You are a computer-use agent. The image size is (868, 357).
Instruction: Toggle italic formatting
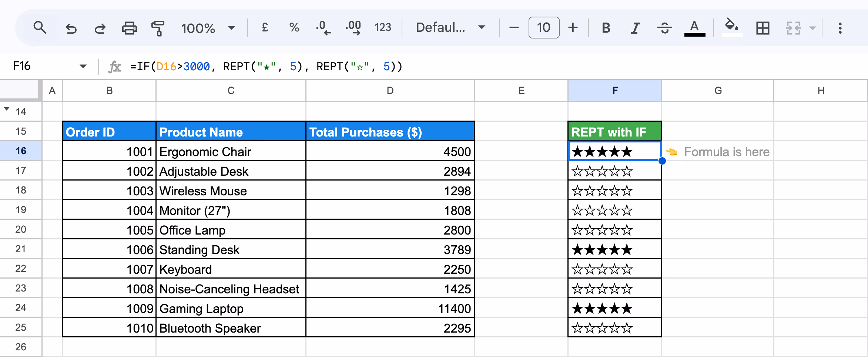coord(635,28)
